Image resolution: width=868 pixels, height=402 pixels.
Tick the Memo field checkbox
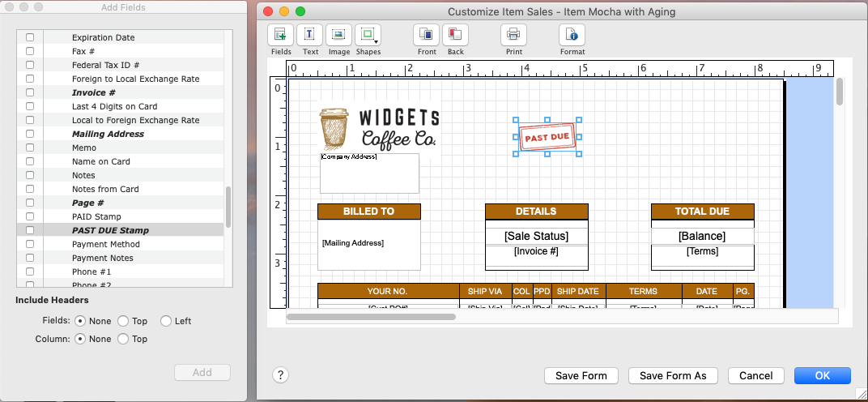pos(31,148)
